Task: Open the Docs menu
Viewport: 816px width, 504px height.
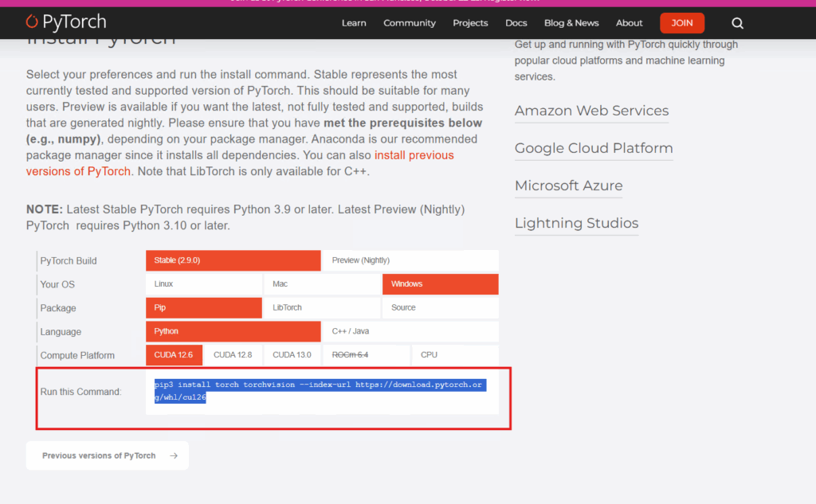Action: click(x=516, y=23)
